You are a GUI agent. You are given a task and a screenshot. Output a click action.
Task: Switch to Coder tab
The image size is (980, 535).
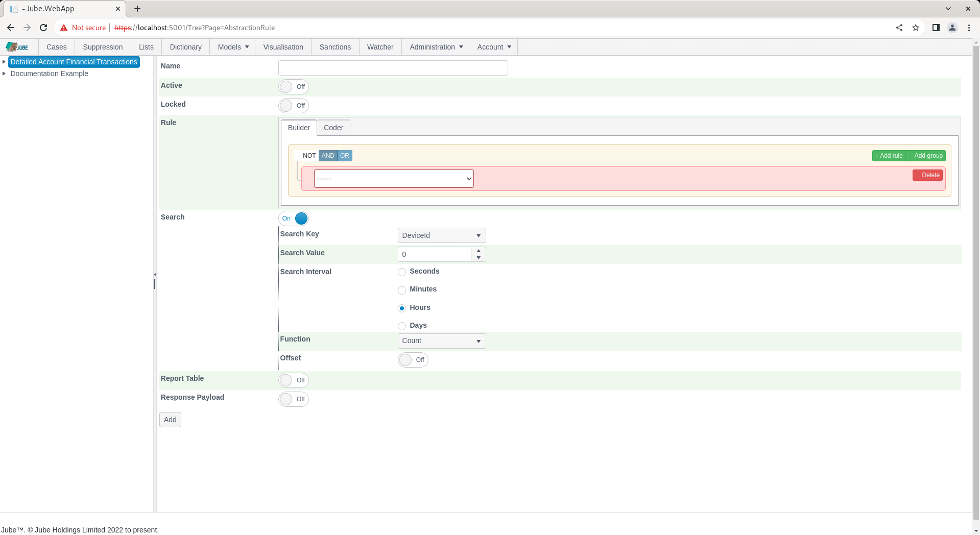coord(333,128)
